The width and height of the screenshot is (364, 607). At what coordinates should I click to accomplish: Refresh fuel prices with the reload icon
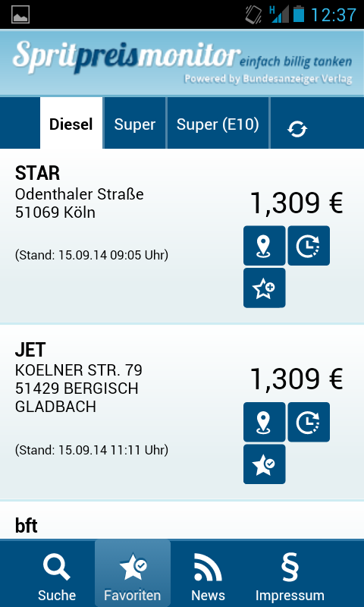297,129
